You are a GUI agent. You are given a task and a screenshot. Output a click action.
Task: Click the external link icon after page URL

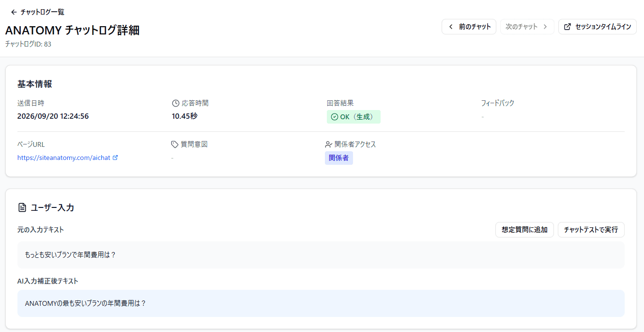coord(115,158)
